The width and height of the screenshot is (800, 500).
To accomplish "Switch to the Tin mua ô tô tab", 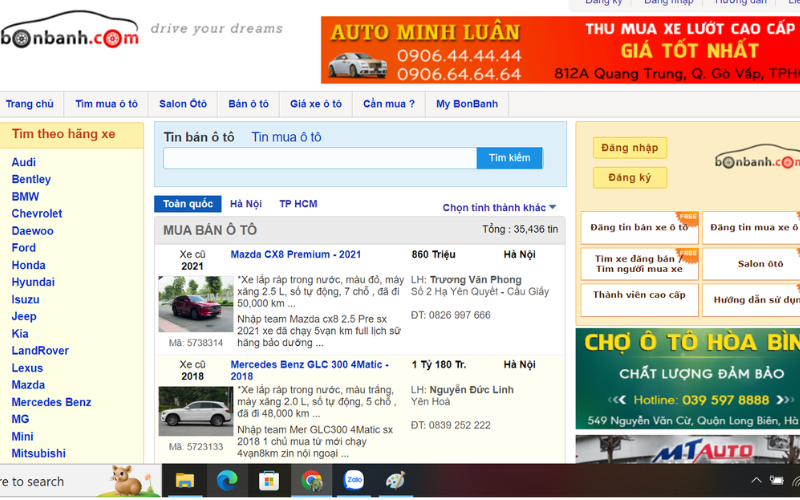I will [286, 137].
